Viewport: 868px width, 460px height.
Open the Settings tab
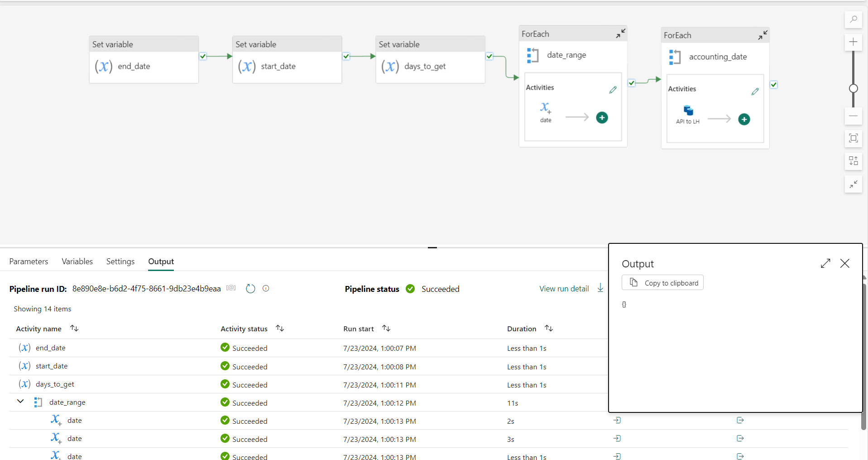click(120, 261)
